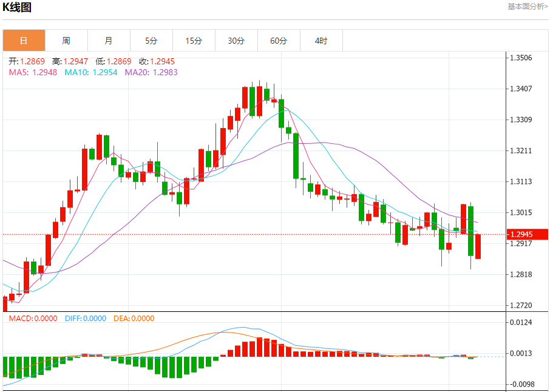Screen dimensions: 553x392
Task: Click the MACD value label
Action: click(33, 318)
